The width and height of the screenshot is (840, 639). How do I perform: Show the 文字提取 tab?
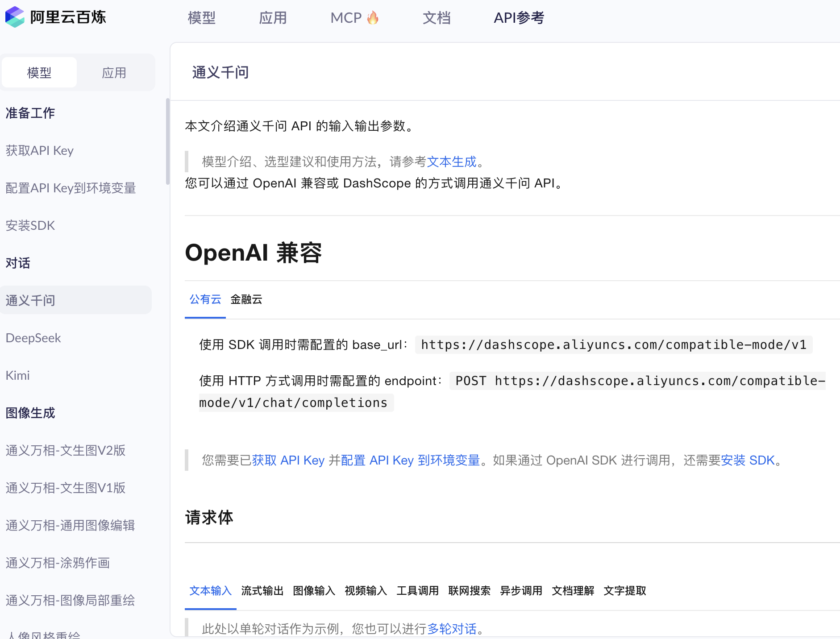(624, 591)
